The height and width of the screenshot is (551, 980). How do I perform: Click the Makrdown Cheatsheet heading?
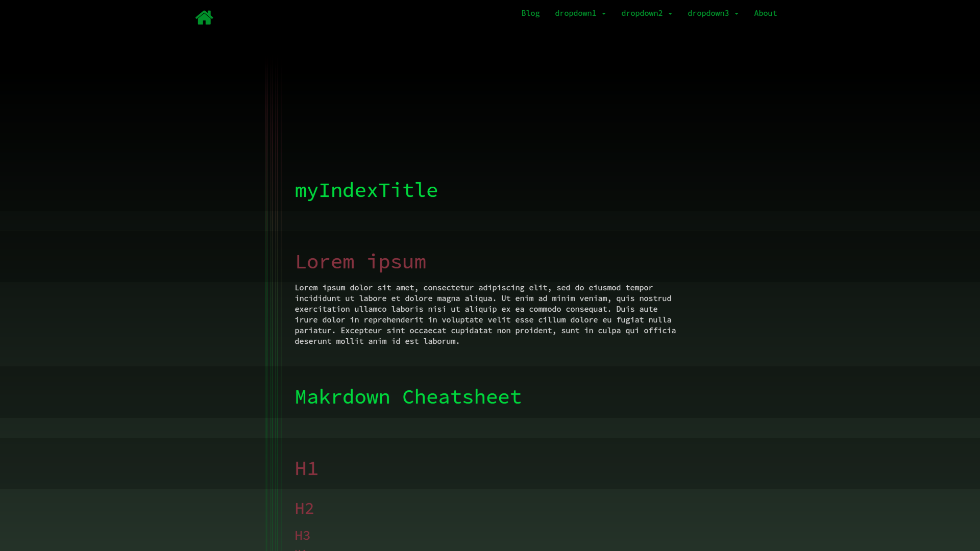(x=408, y=397)
